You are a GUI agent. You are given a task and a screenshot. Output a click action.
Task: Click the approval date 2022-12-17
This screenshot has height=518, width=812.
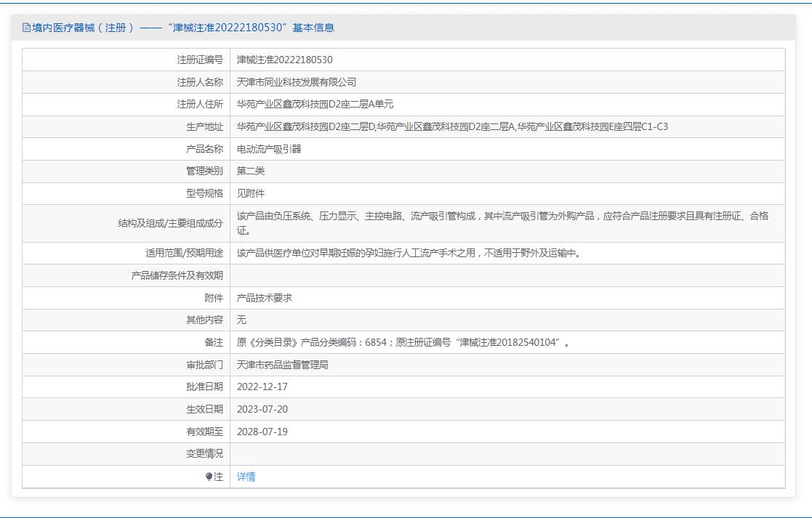262,387
